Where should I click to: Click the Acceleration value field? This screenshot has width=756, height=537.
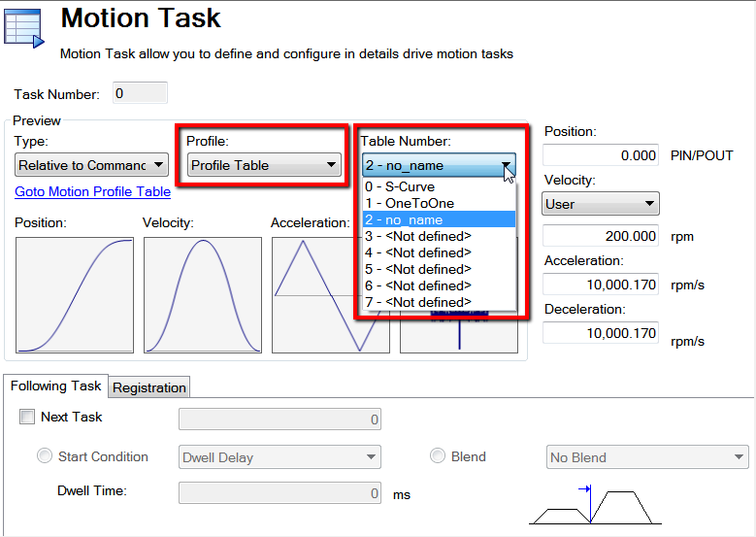click(601, 285)
